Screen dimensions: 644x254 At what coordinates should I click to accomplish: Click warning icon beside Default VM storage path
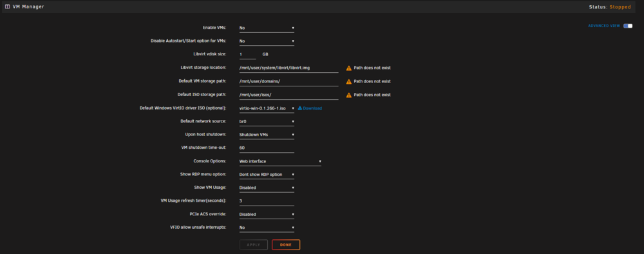coord(348,81)
